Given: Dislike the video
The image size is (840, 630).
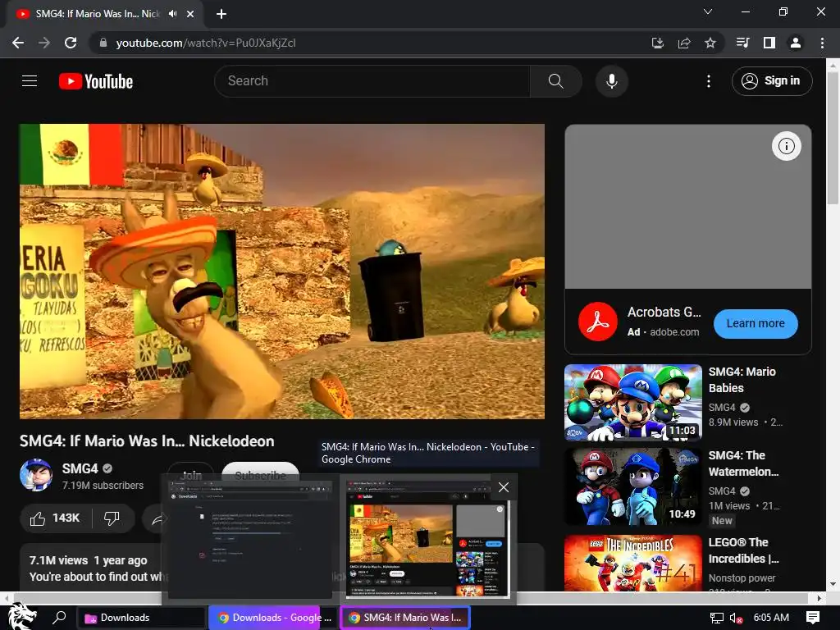Looking at the screenshot, I should coord(112,518).
